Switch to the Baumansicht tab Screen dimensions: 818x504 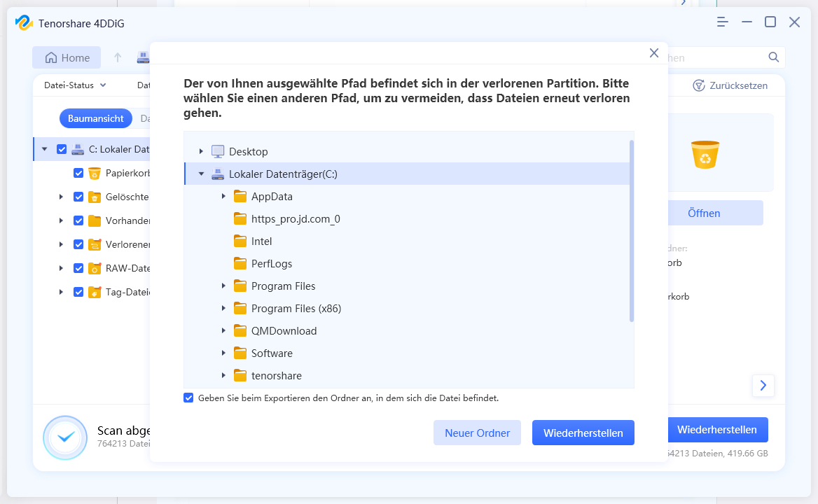pos(95,118)
